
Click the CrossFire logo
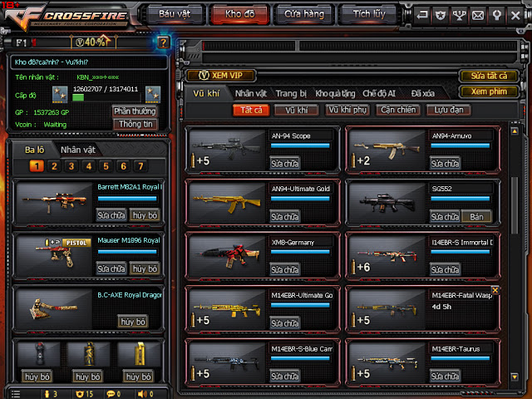pos(68,17)
